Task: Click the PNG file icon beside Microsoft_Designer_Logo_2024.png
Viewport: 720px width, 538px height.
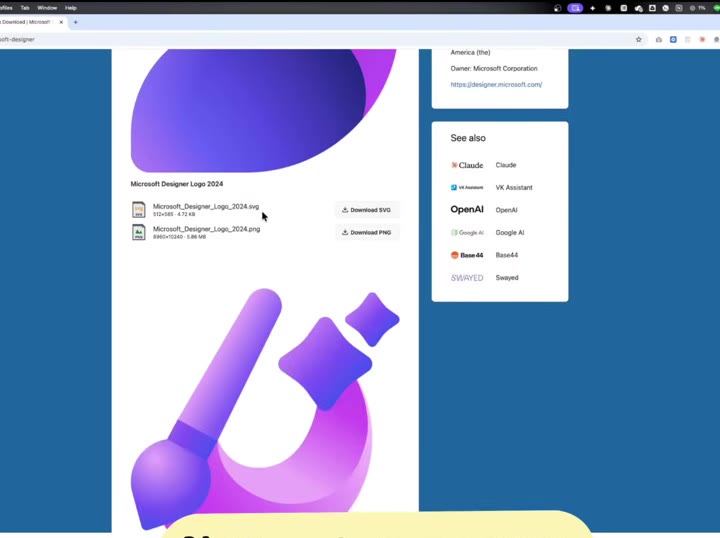Action: point(139,232)
